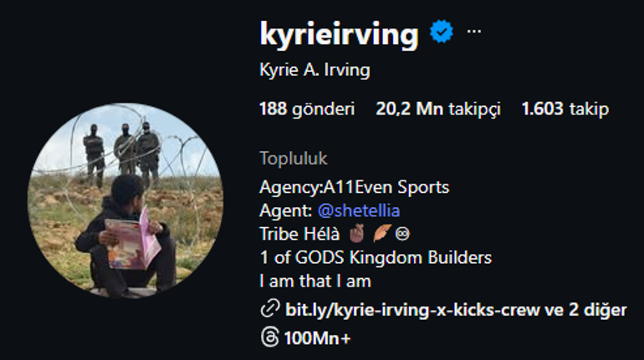644x360 pixels.
Task: Open the @shetellia mention link
Action: pyautogui.click(x=359, y=210)
